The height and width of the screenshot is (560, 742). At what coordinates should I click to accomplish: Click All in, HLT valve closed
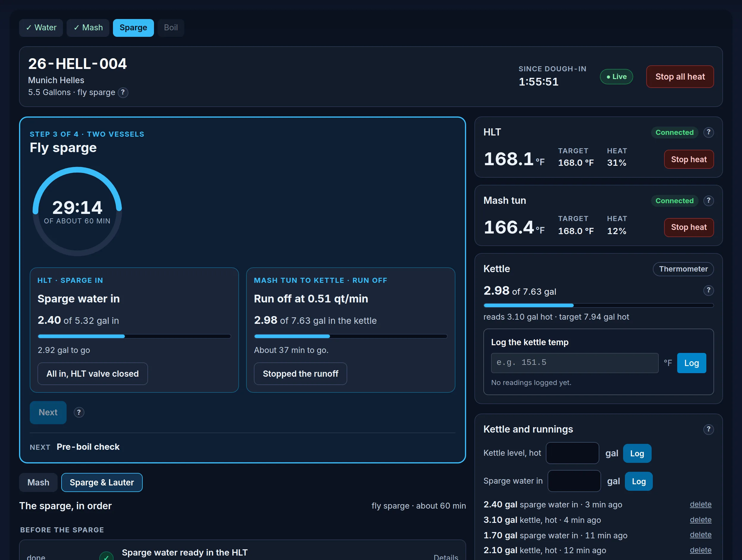click(x=92, y=374)
